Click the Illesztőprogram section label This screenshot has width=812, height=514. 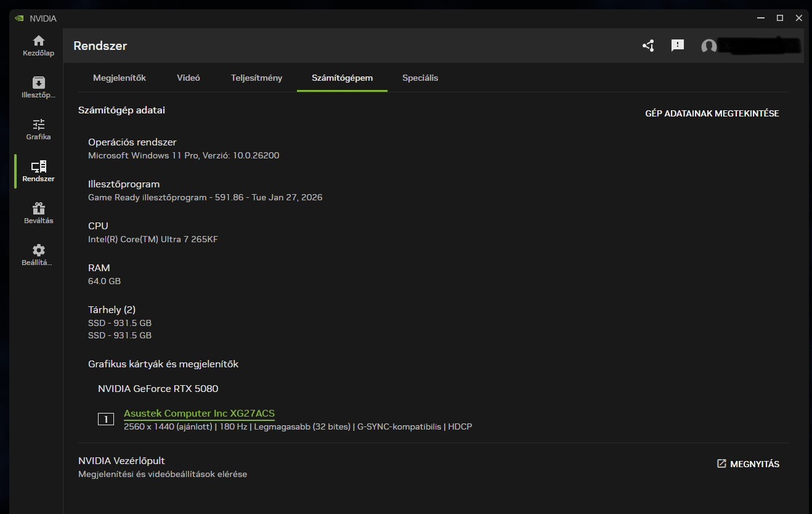(x=124, y=184)
